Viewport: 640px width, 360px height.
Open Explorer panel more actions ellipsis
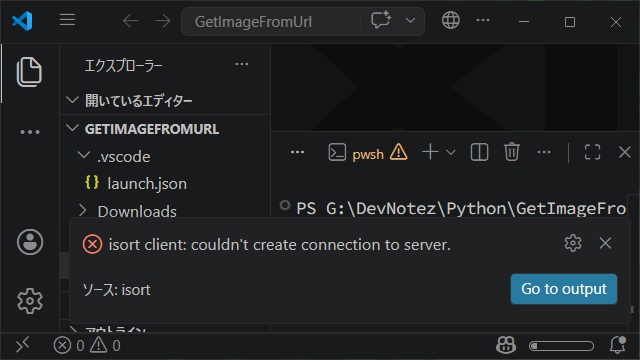(x=242, y=64)
